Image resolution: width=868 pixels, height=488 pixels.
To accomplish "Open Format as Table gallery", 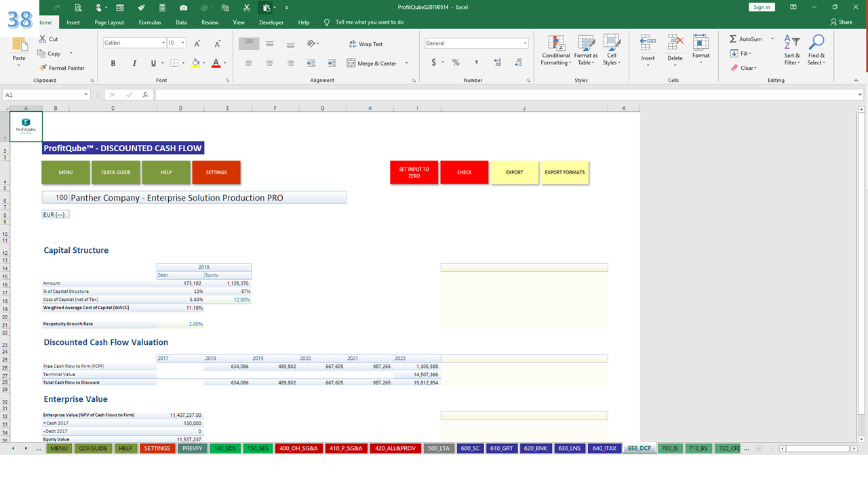I will [x=586, y=50].
